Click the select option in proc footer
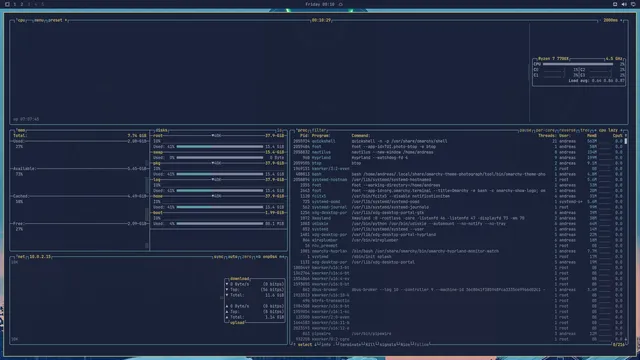The image size is (640, 360). [304, 344]
